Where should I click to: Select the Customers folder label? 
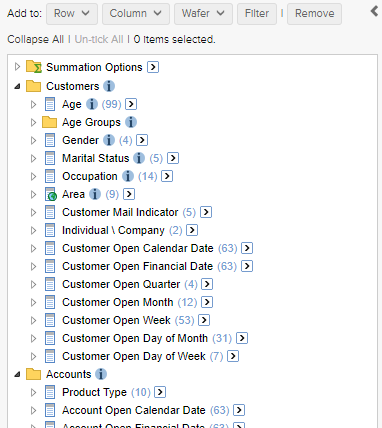(73, 86)
